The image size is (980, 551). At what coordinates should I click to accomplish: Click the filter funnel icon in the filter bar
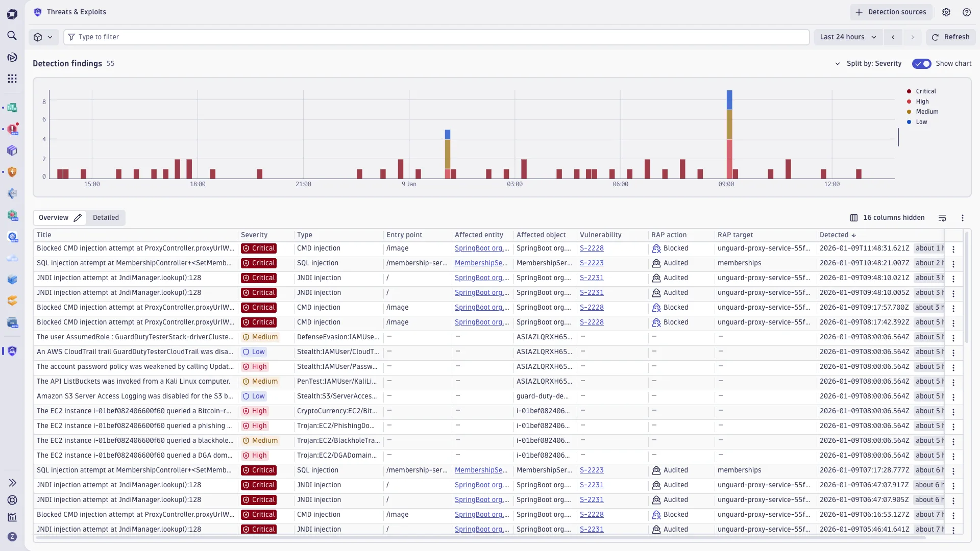click(71, 37)
